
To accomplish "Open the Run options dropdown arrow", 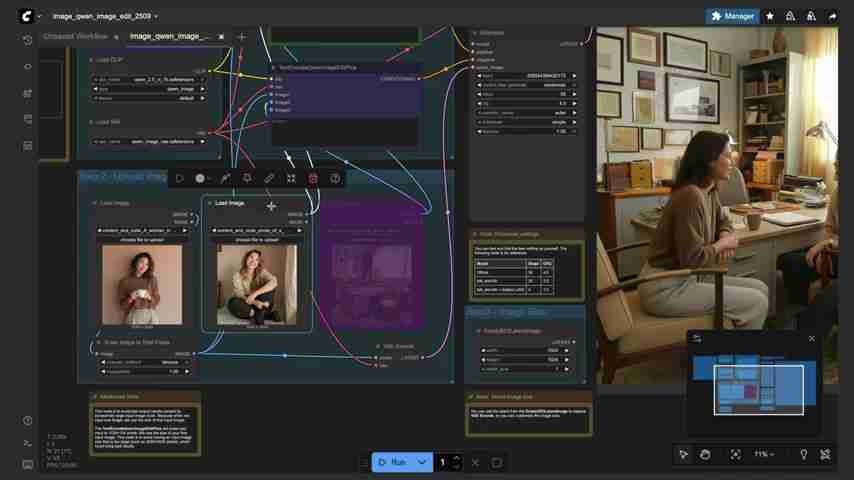I will tap(422, 462).
